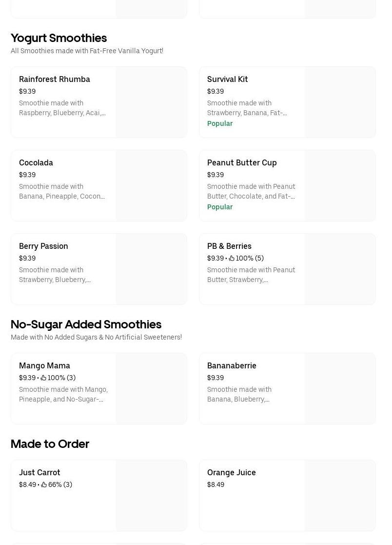Choose the Peanut Butter Cup smoothie

click(242, 162)
